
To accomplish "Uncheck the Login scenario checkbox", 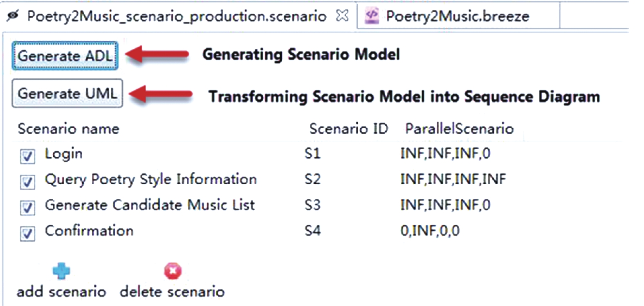I will coord(27,156).
